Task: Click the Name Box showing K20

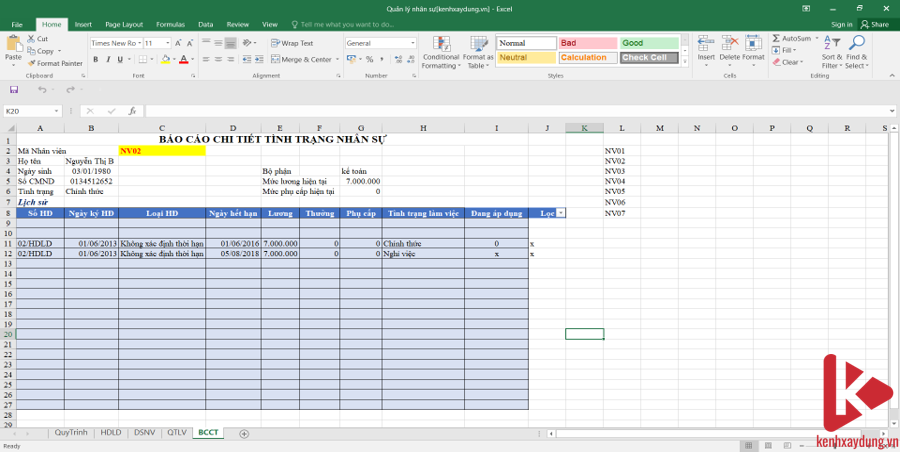Action: click(x=28, y=111)
